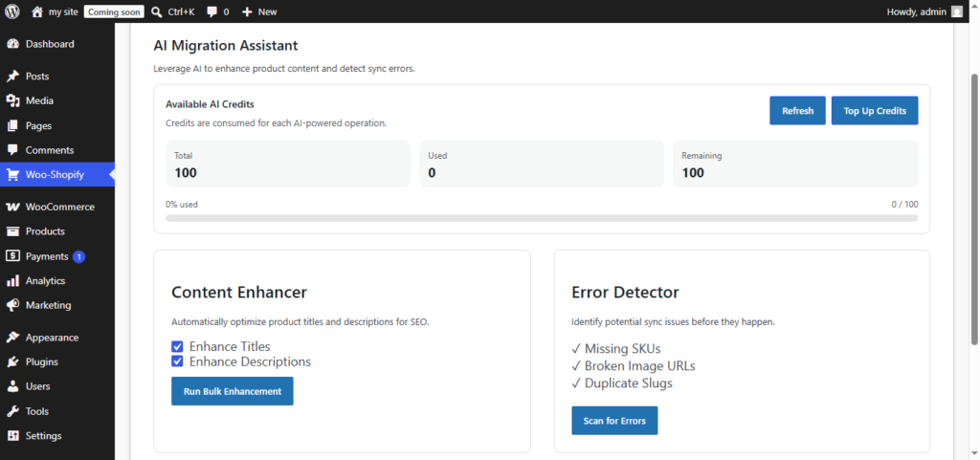Click the Products archive box icon

(12, 231)
